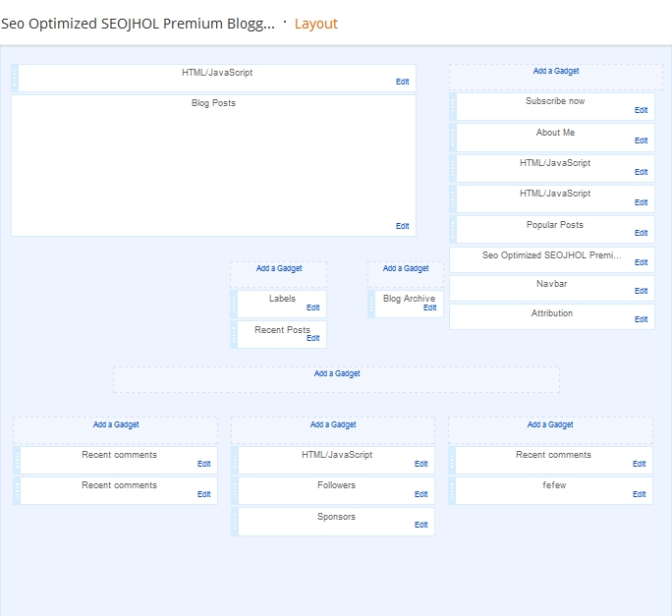The height and width of the screenshot is (616, 672).
Task: Click the Layout page heading
Action: click(x=315, y=24)
